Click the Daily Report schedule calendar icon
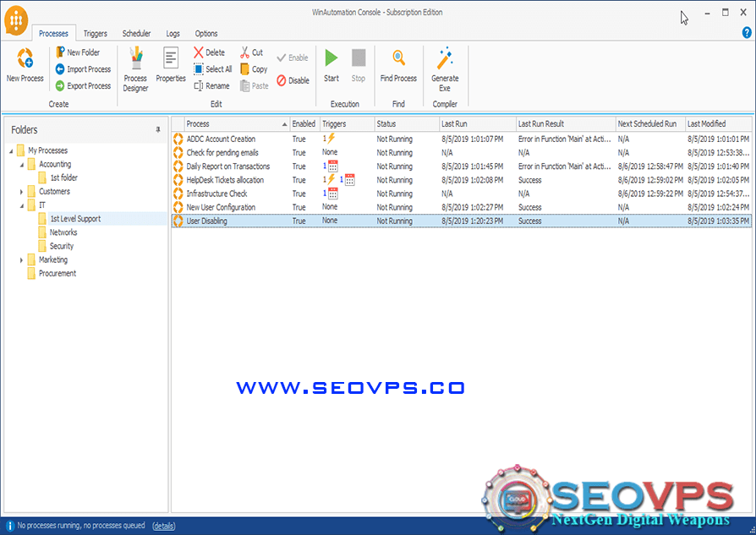Viewport: 756px width, 535px height. [332, 167]
